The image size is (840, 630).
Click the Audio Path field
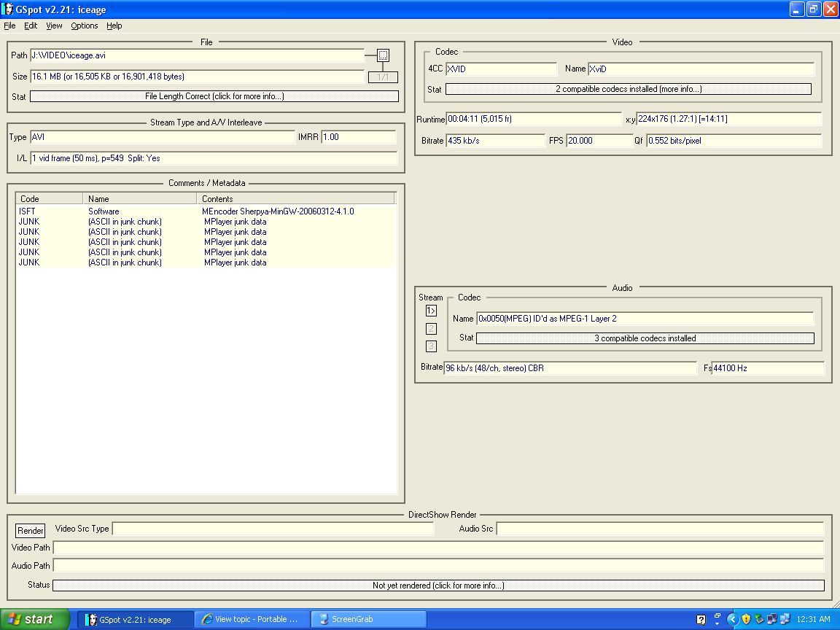pyautogui.click(x=438, y=566)
